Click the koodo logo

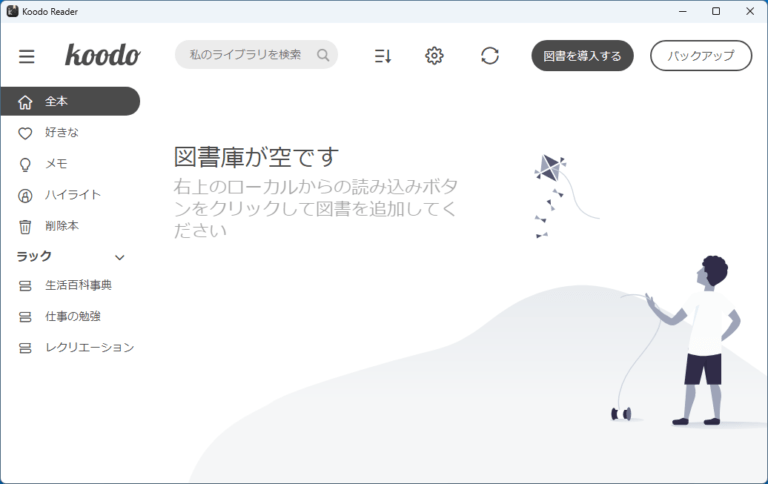[103, 55]
